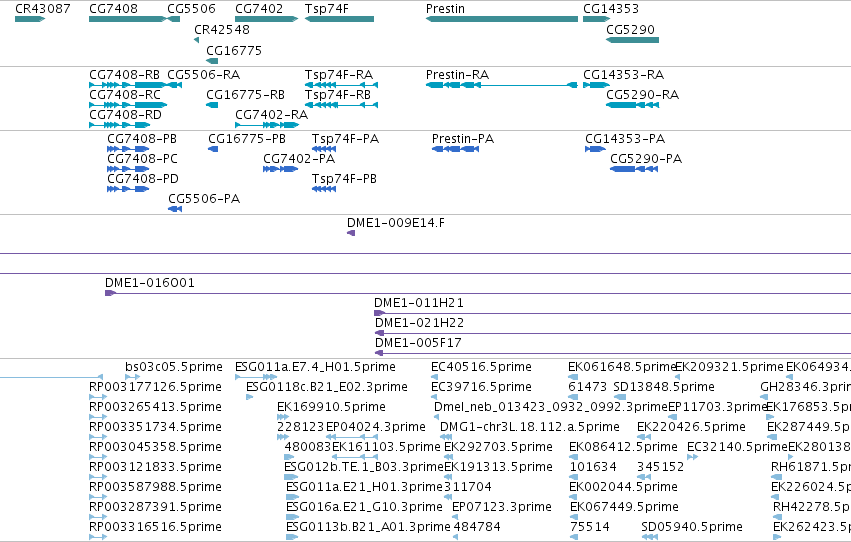
Task: Select the Tsp74F-PA protein feature
Action: pos(324,149)
